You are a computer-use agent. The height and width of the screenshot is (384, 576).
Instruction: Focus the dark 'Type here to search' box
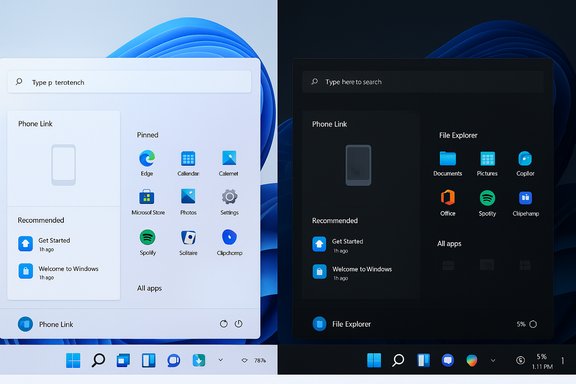pyautogui.click(x=423, y=82)
